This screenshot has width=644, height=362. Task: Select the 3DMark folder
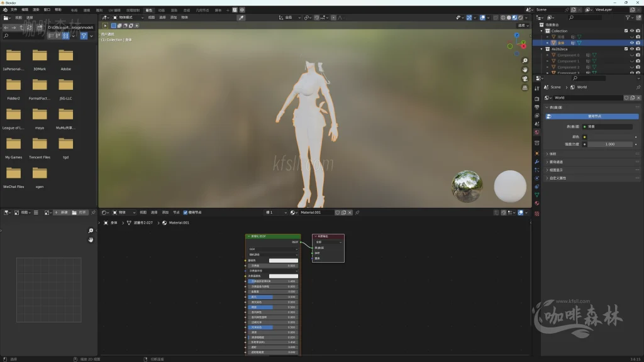pyautogui.click(x=40, y=60)
